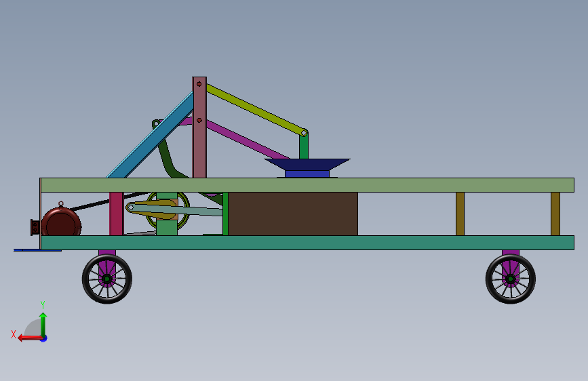Select the blue base under the hopper

pos(307,174)
